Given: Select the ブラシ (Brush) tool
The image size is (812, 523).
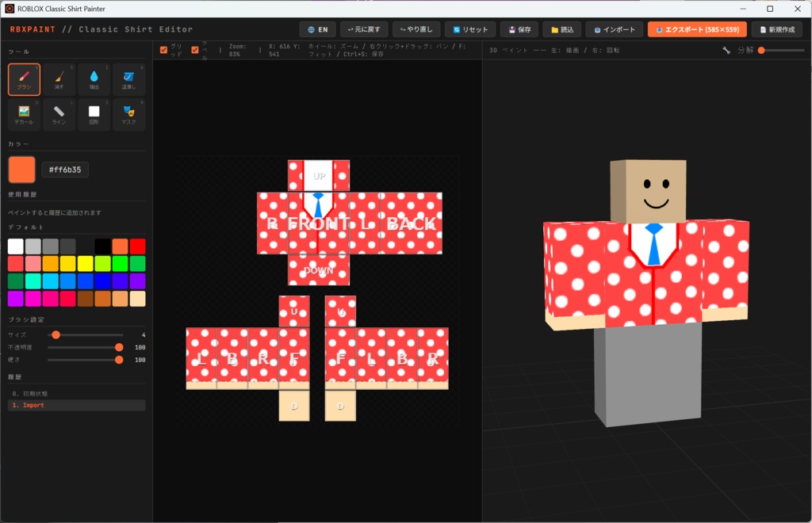Looking at the screenshot, I should (24, 78).
